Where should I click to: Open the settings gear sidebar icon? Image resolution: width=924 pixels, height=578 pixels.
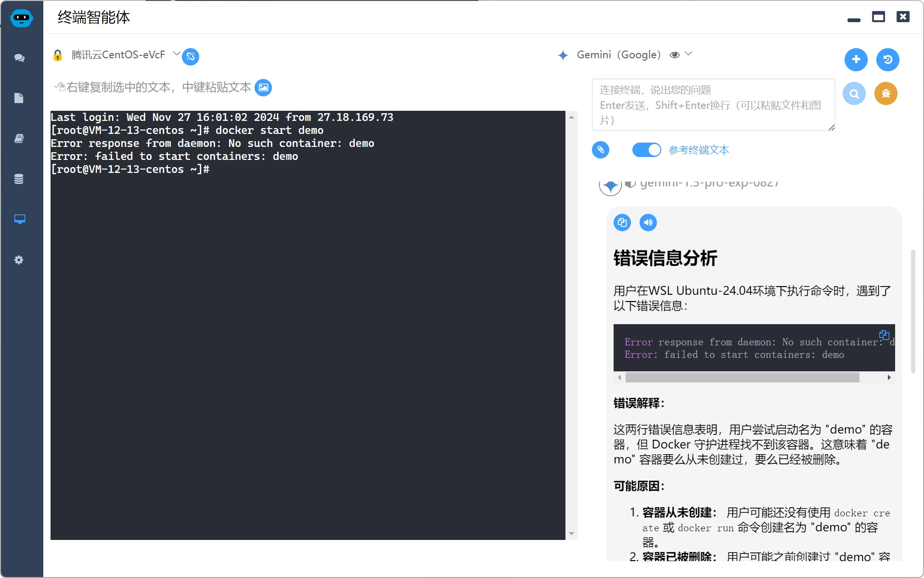[19, 260]
